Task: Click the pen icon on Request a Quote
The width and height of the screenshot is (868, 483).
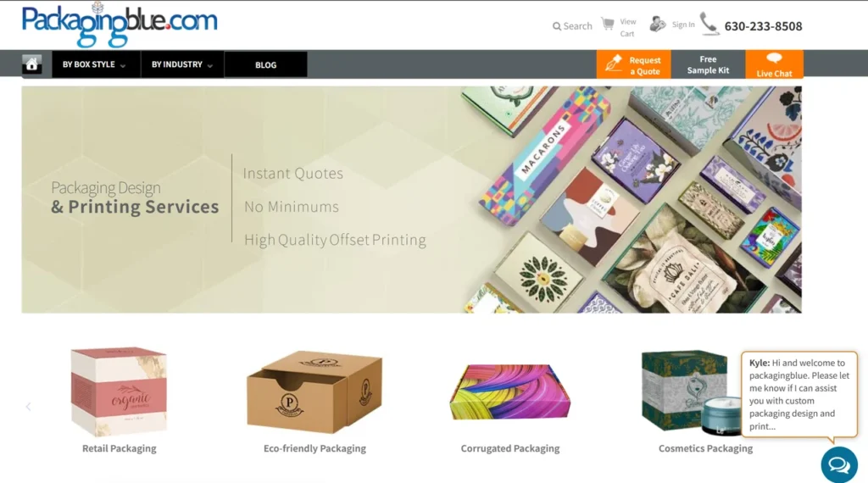Action: point(614,64)
